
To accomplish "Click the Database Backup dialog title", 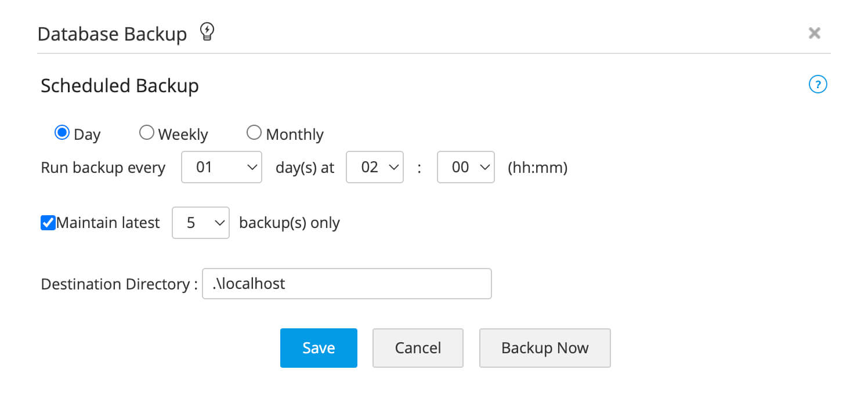I will (x=112, y=34).
